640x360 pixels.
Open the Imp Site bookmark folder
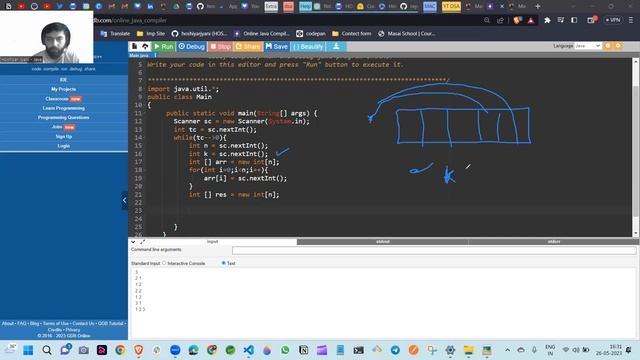click(x=151, y=33)
